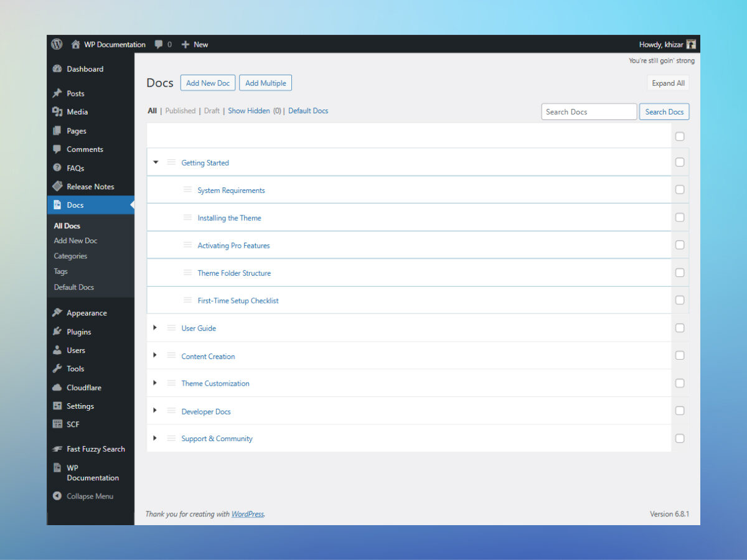Click the Collapse Menu arrow icon
Screen dimensions: 747x560
tap(57, 497)
